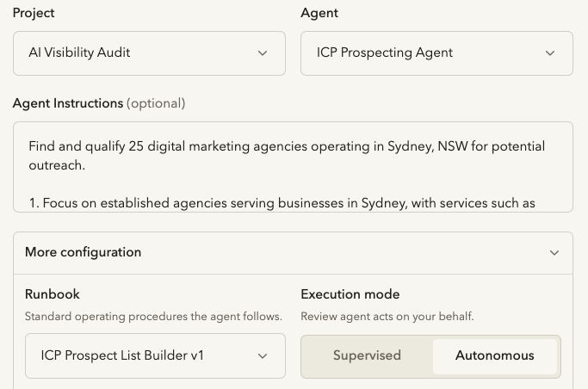Click the Agent field label
The image size is (588, 389).
pyautogui.click(x=319, y=13)
